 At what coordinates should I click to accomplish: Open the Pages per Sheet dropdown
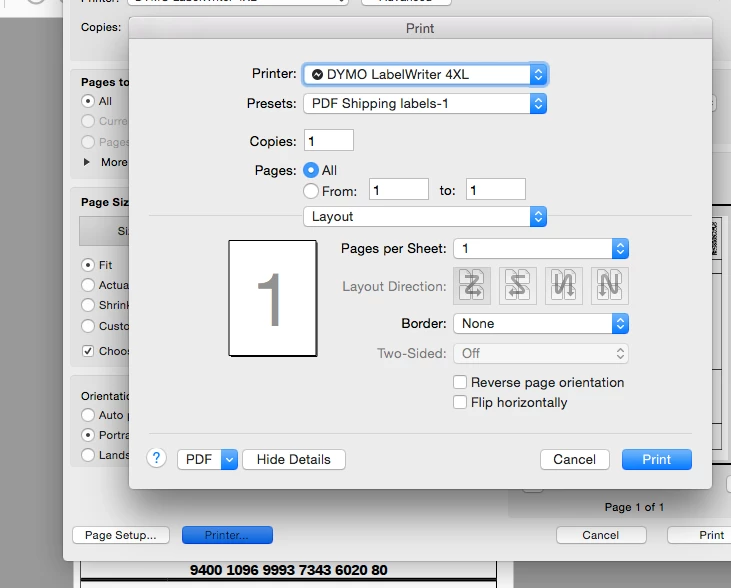[x=541, y=249]
